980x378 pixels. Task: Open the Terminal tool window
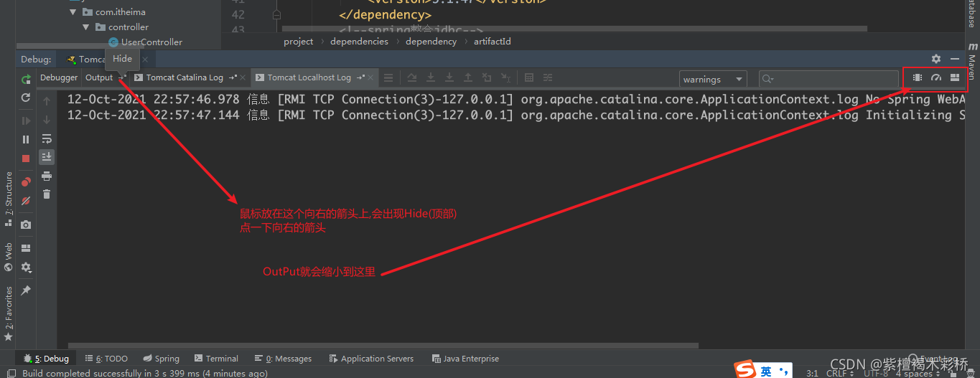(216, 359)
